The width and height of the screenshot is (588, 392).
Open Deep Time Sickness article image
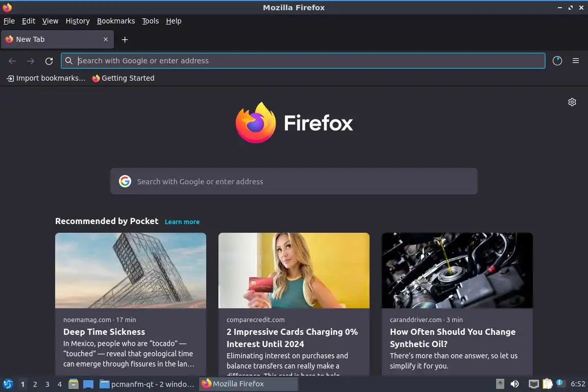[x=131, y=271]
